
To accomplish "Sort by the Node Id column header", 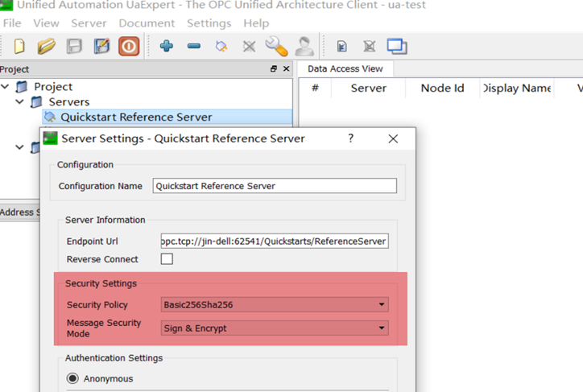I will pyautogui.click(x=442, y=88).
